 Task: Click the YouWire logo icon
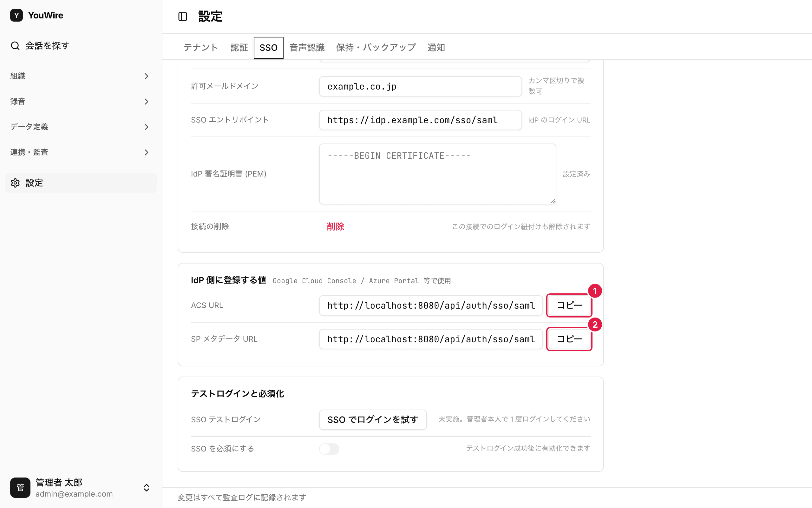tap(16, 15)
